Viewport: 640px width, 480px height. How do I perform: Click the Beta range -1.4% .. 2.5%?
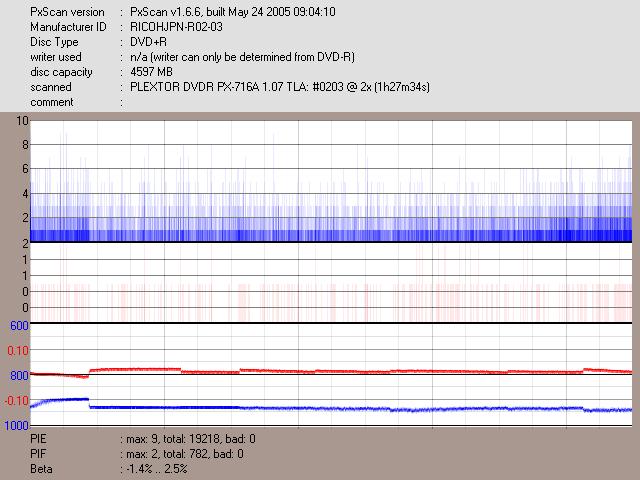(157, 469)
